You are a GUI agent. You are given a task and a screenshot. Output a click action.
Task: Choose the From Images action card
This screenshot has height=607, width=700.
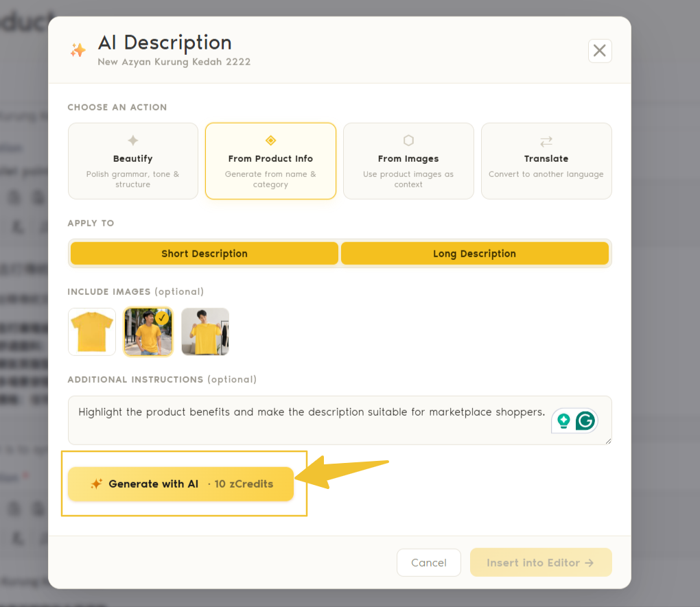[408, 161]
